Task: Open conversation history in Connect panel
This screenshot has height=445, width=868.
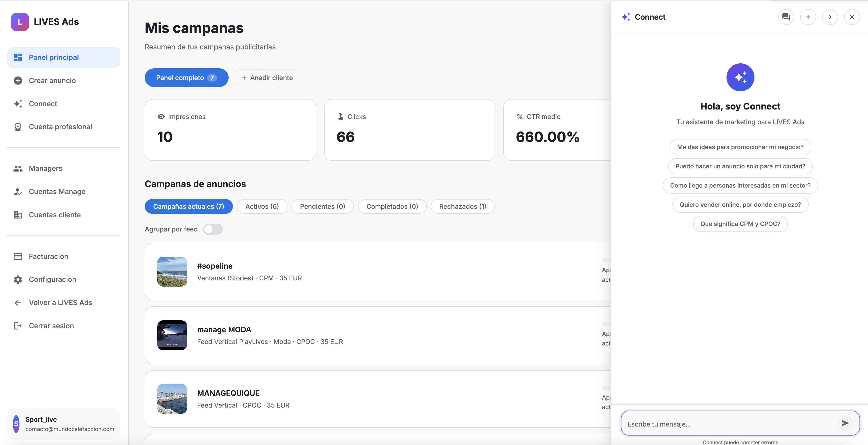Action: (786, 17)
